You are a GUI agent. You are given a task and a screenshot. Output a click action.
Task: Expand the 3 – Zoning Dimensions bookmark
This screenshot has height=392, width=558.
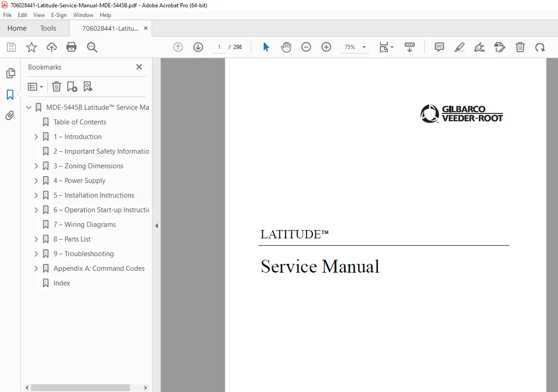(36, 166)
